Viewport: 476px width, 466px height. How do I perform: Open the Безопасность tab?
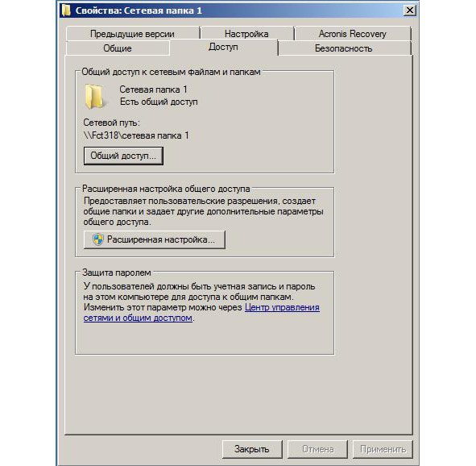[x=343, y=48]
